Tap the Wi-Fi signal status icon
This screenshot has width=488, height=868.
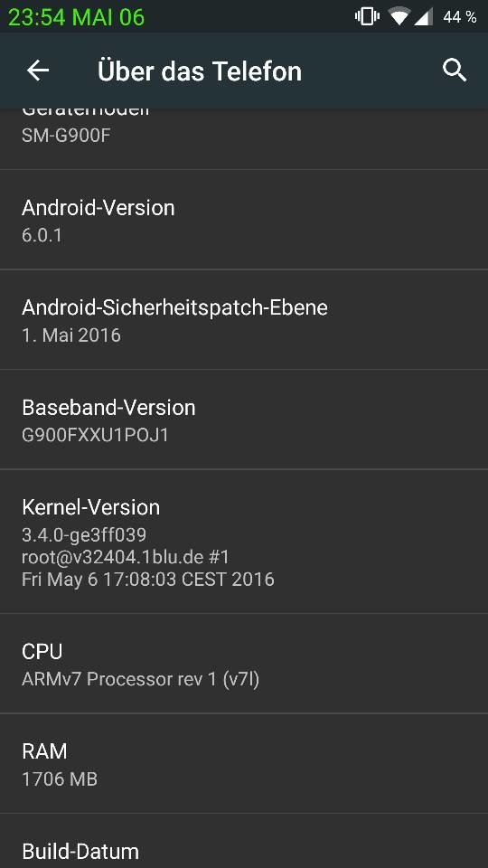399,16
